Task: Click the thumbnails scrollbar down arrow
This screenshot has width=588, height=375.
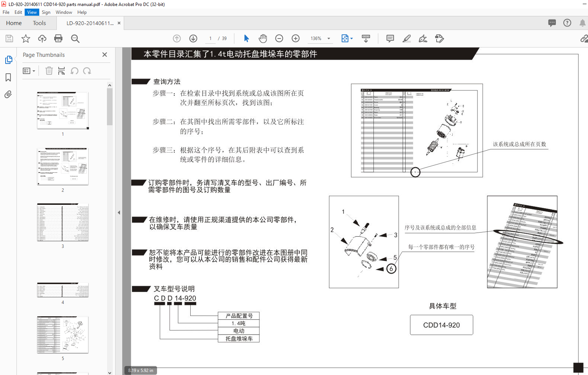Action: tap(110, 372)
